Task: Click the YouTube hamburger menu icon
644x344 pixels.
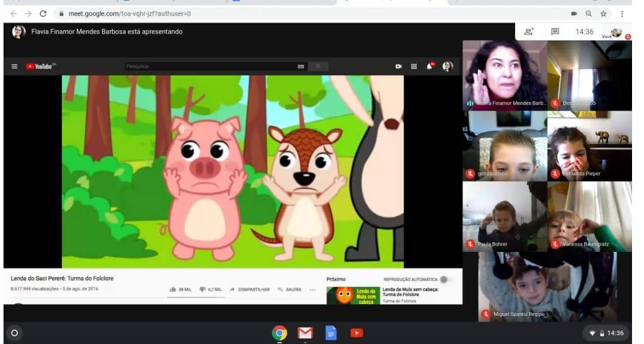Action: click(x=15, y=67)
